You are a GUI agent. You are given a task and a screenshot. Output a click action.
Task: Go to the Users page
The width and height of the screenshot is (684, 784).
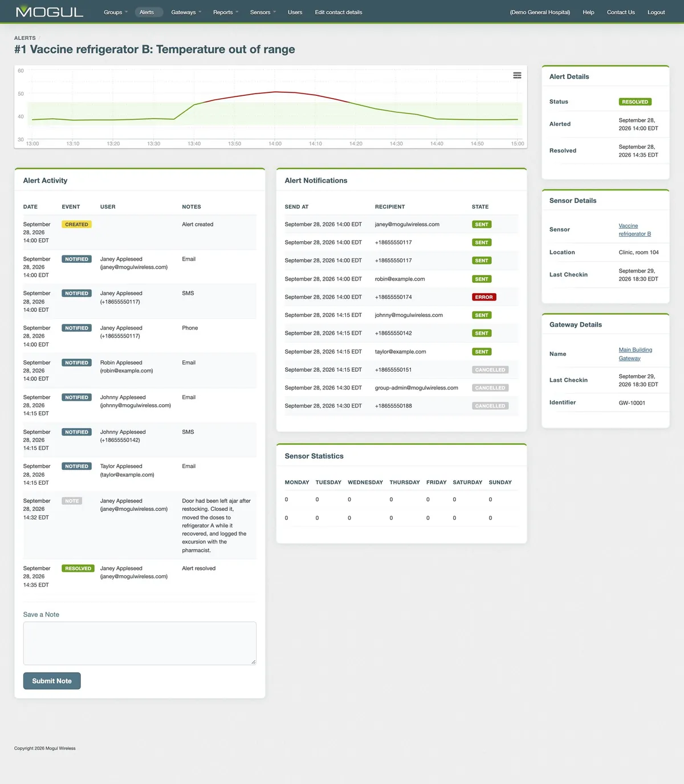coord(295,12)
